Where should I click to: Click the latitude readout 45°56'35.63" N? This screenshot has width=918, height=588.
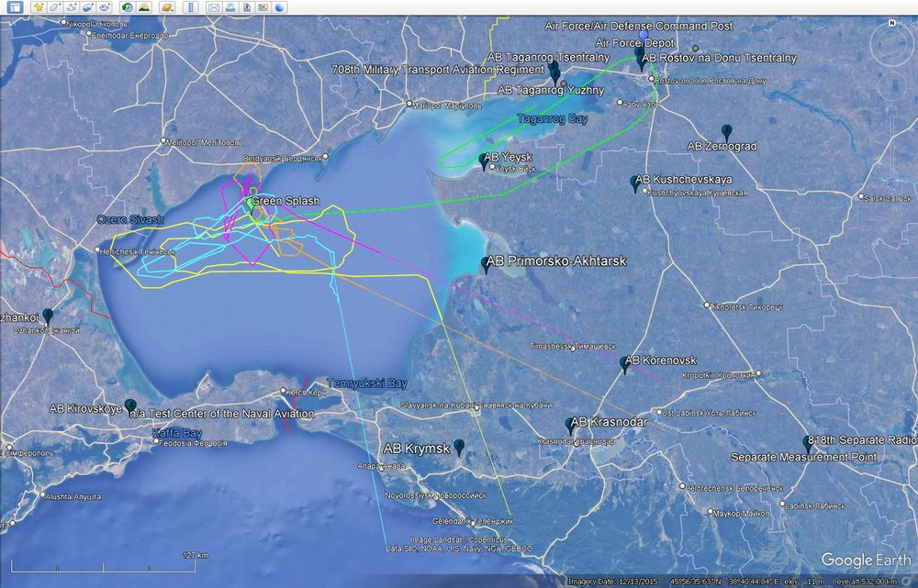click(x=694, y=582)
